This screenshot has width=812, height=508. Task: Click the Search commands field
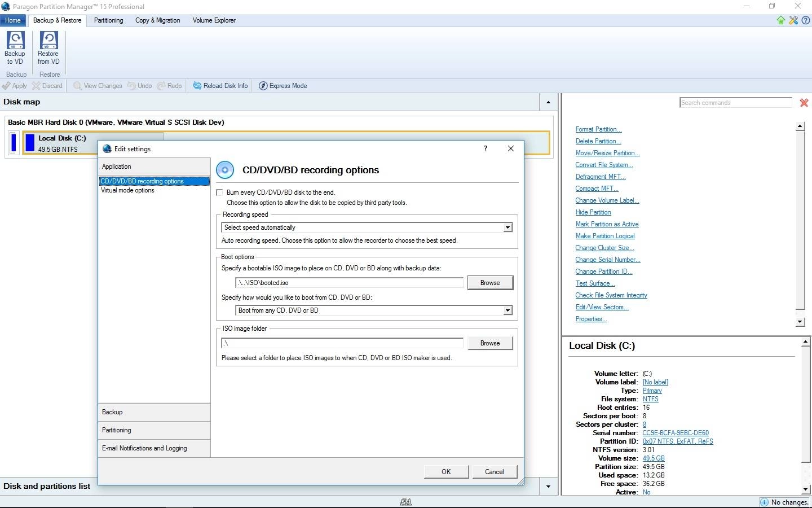click(735, 103)
